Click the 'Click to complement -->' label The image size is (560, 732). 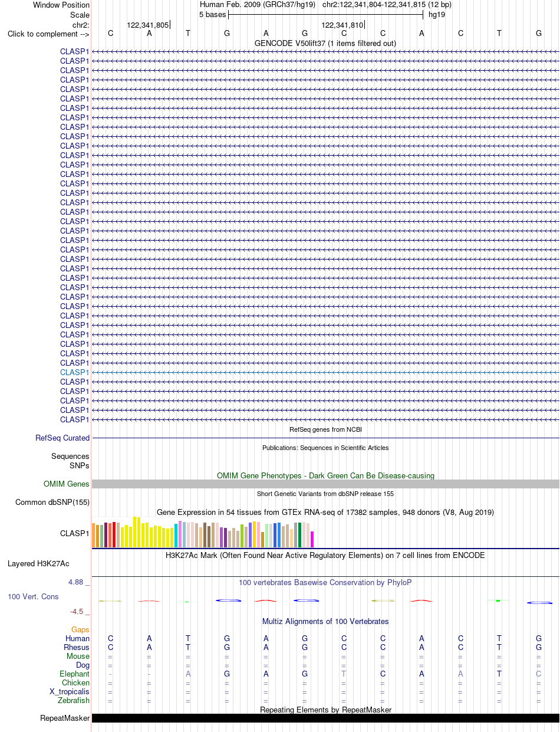pos(48,34)
